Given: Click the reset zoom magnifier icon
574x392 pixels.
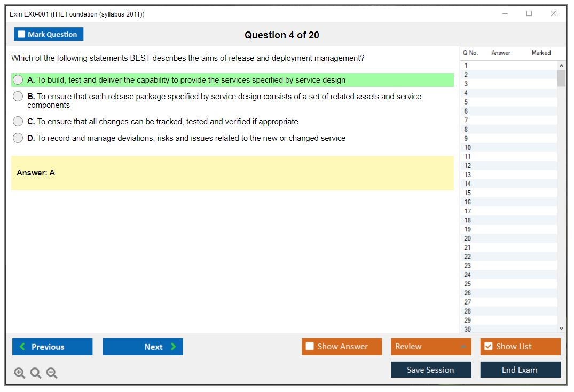Looking at the screenshot, I should coord(36,373).
